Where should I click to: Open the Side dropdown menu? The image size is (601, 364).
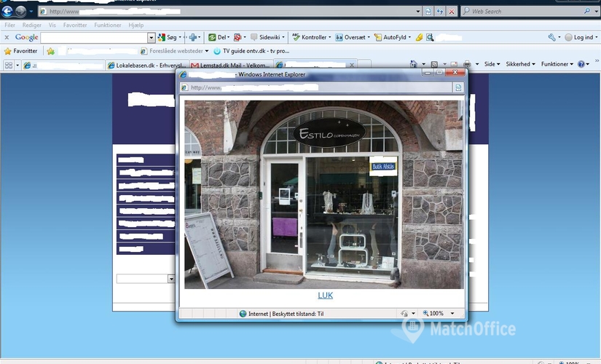(492, 64)
